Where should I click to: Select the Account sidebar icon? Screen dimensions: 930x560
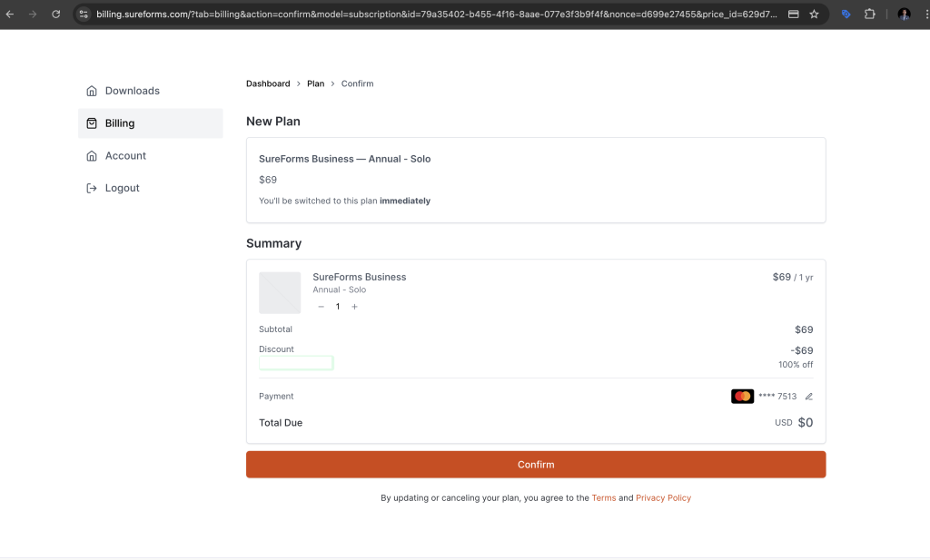coord(92,155)
